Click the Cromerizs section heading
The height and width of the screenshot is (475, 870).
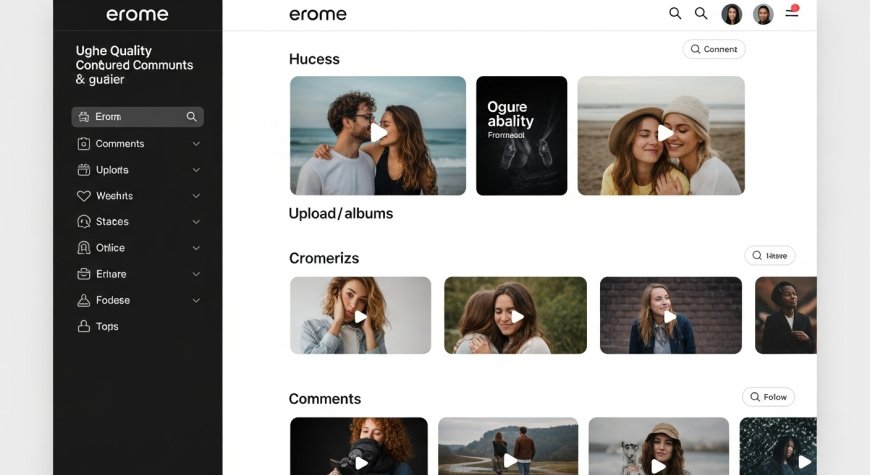324,258
